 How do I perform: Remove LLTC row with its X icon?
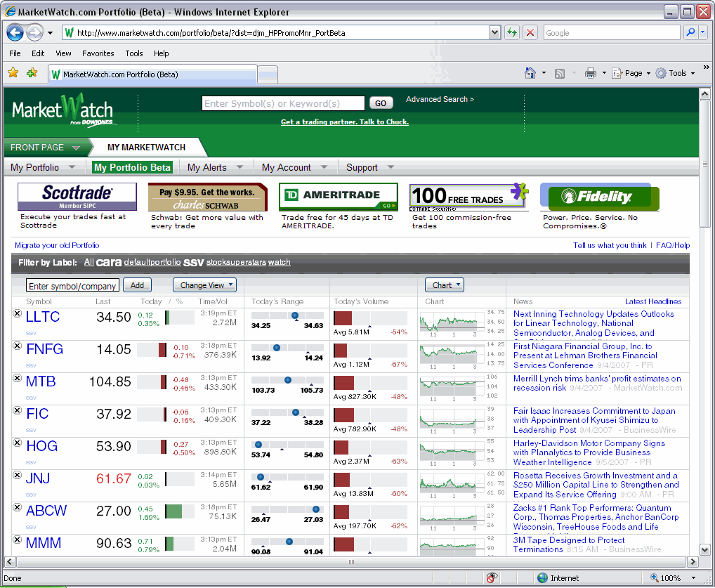(18, 314)
